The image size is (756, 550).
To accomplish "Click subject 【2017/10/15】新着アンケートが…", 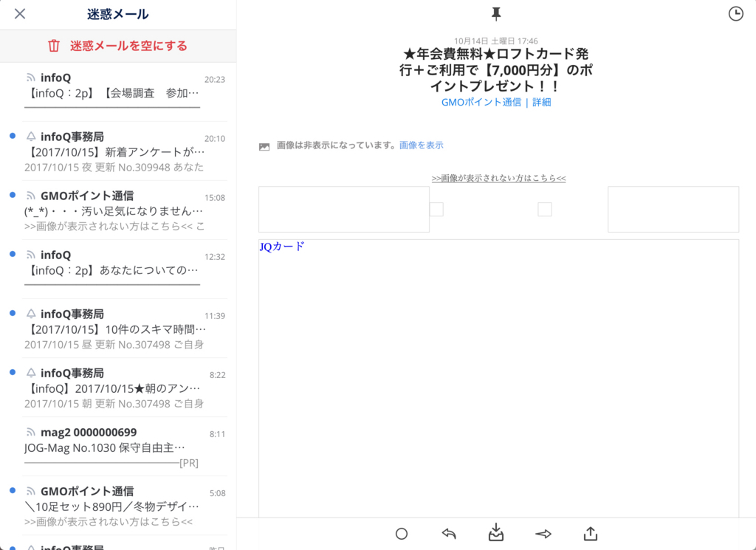I will pyautogui.click(x=114, y=152).
